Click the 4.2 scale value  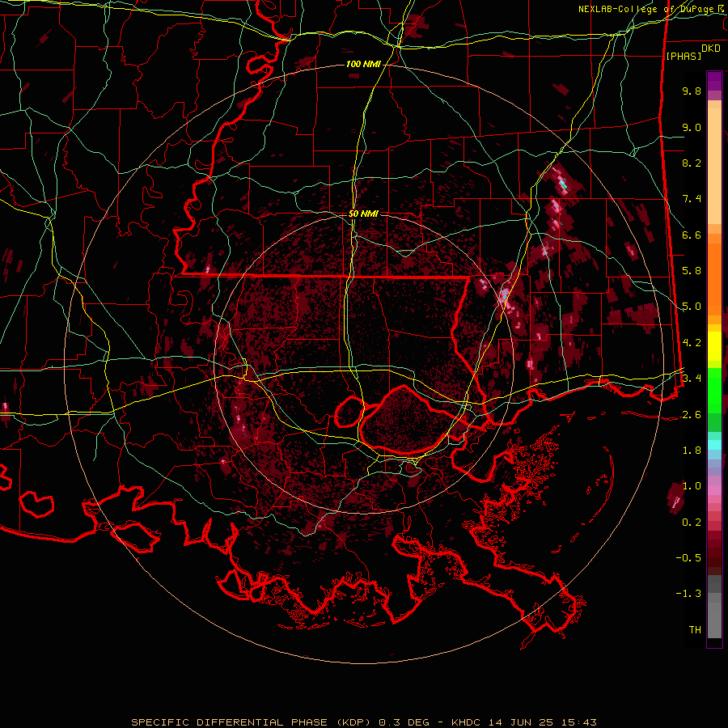[692, 343]
